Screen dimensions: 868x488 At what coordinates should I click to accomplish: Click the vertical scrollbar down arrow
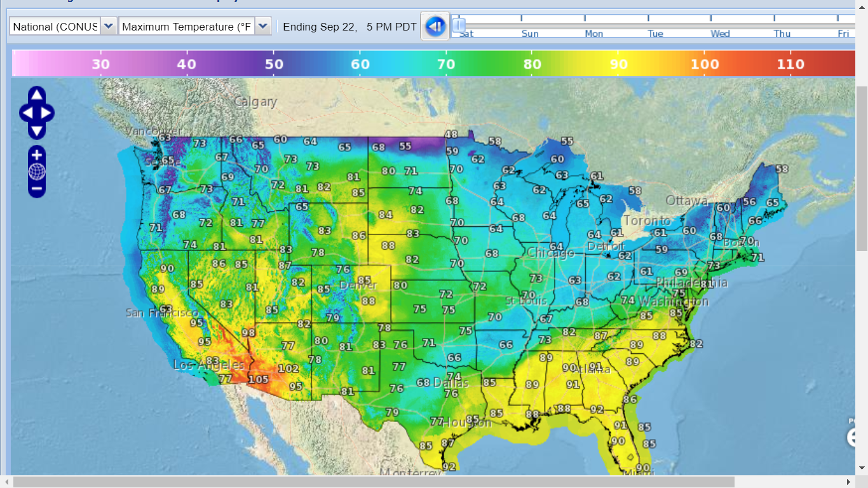pyautogui.click(x=862, y=468)
